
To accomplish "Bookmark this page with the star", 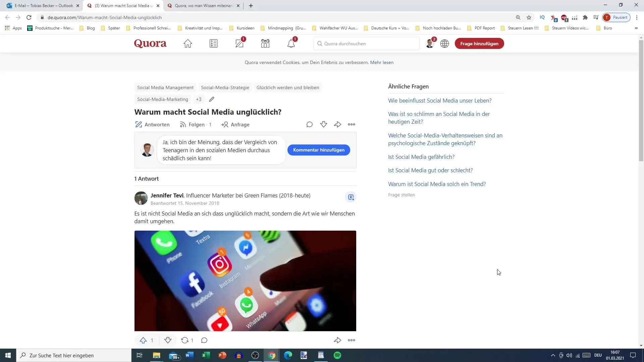I will [529, 17].
